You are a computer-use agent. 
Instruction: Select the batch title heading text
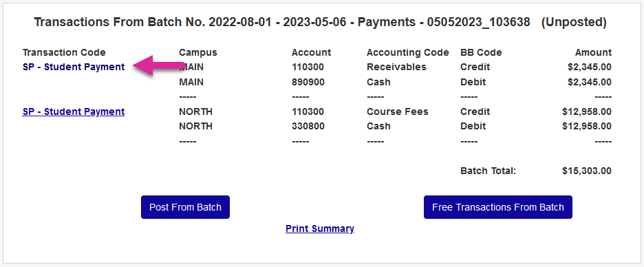pos(321,22)
